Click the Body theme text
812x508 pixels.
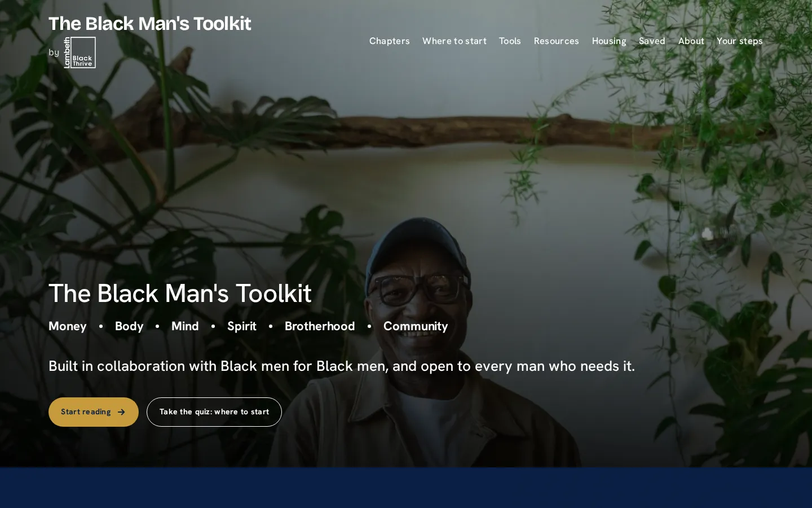129,326
